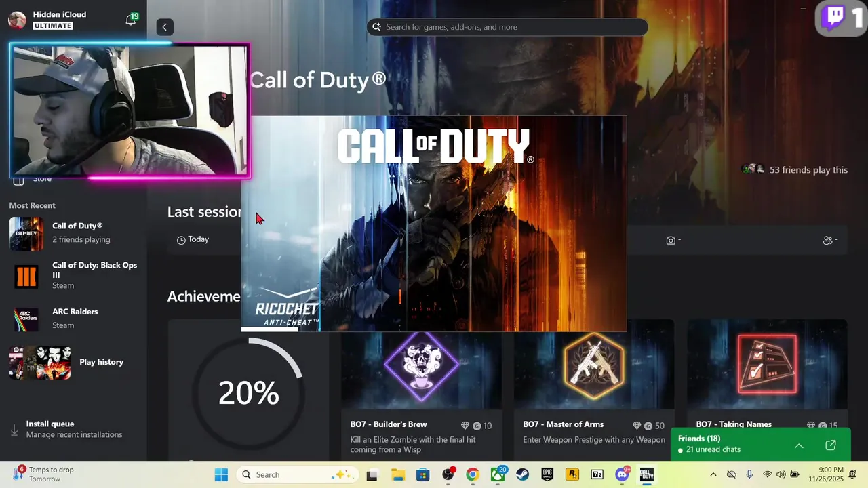Viewport: 868px width, 488px height.
Task: Click the Master of Arms rifle badge icon
Action: (x=594, y=365)
